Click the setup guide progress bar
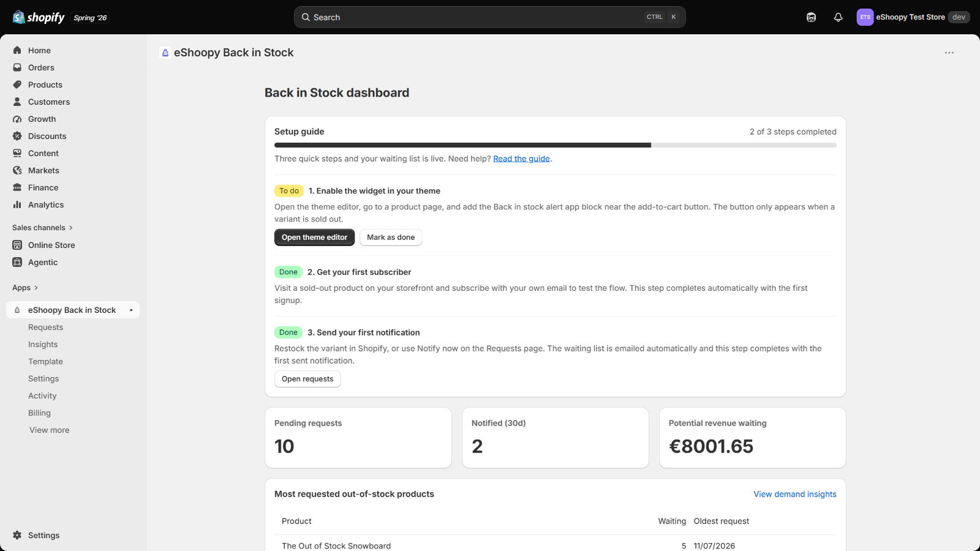 (x=556, y=145)
